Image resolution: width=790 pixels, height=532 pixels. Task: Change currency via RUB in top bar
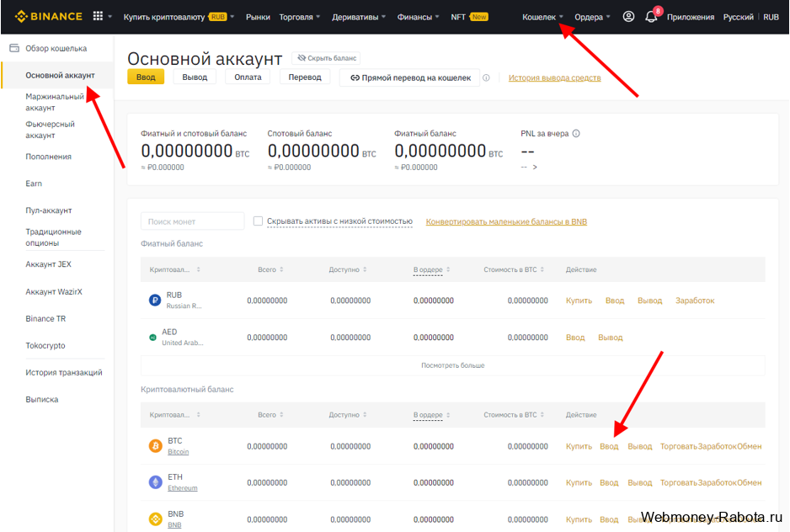[771, 17]
